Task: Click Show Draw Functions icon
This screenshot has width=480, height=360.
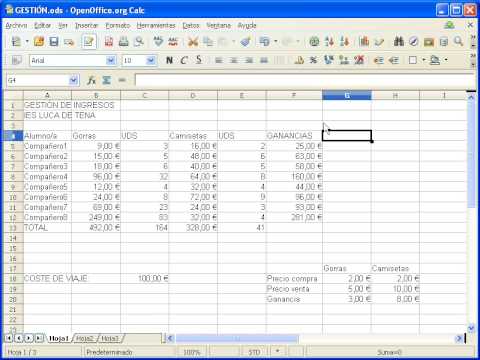Action: 379,42
